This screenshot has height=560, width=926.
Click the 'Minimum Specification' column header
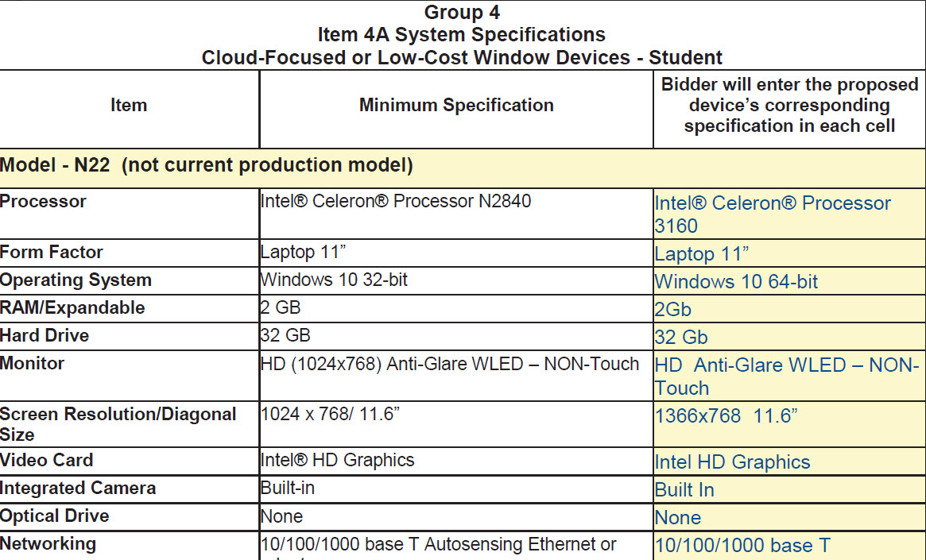(x=456, y=105)
